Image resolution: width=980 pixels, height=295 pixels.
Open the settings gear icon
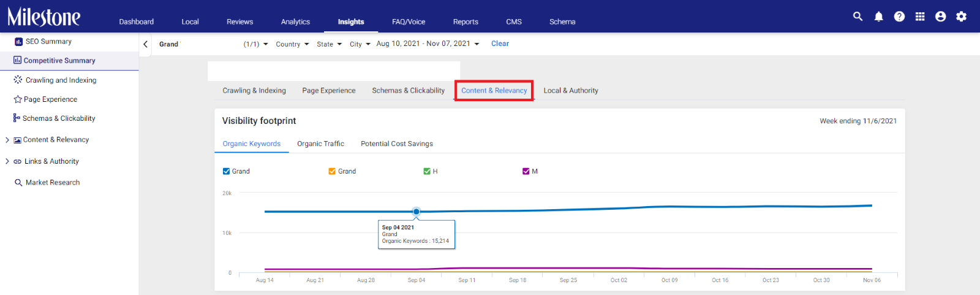(x=962, y=17)
